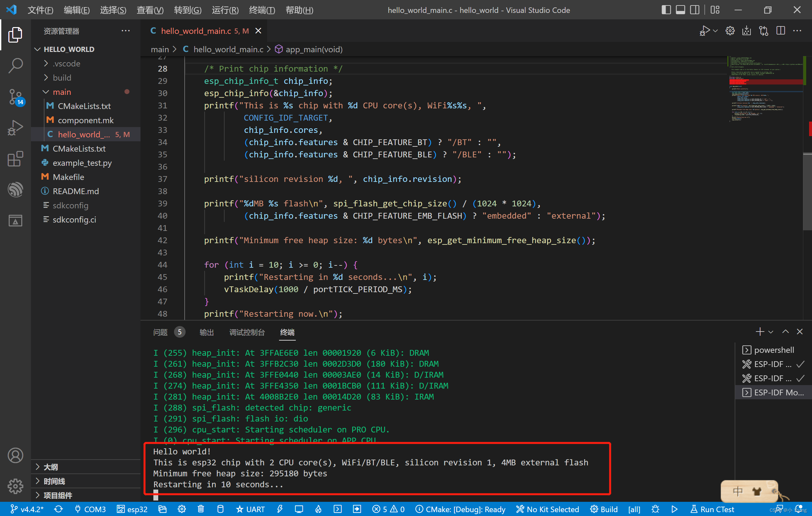Viewport: 812px width, 516px height.
Task: Open the ESP-IDF Explorer sidebar icon
Action: (15, 190)
